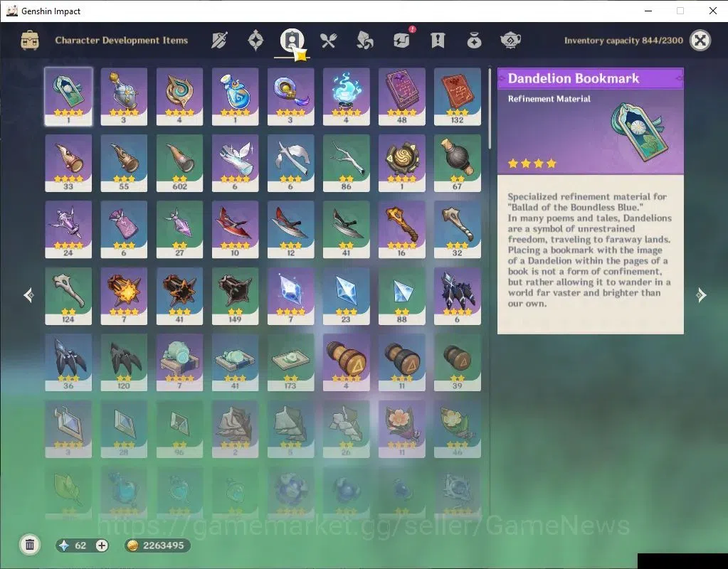The image size is (728, 569).
Task: Select the purple book stack with count 48
Action: pyautogui.click(x=402, y=97)
